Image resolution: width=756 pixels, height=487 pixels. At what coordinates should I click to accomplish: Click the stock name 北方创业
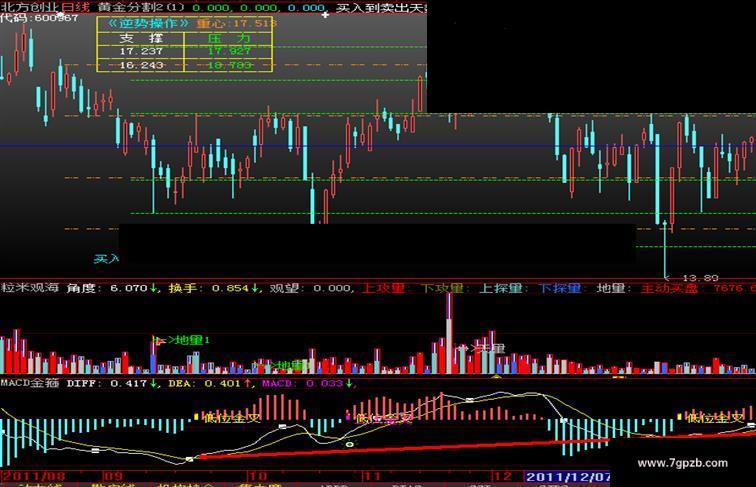coord(29,7)
